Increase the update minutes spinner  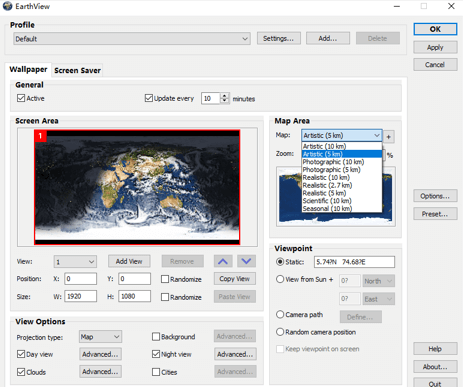tap(225, 96)
